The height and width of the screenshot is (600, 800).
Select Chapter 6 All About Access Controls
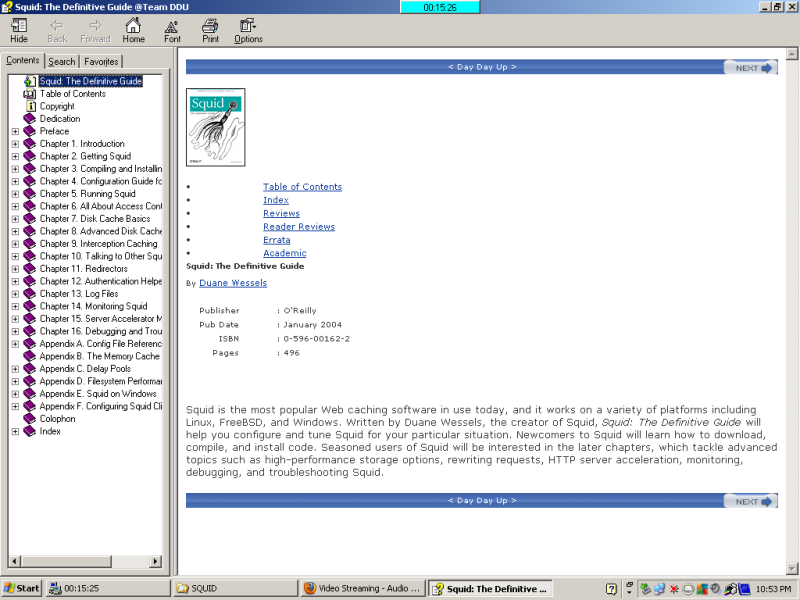(x=101, y=206)
